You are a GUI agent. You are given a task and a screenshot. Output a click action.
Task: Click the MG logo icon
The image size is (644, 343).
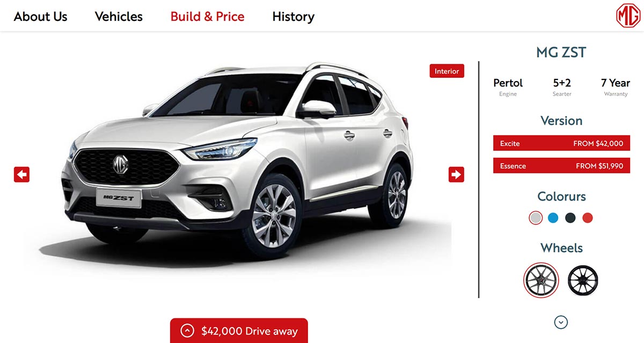point(628,16)
